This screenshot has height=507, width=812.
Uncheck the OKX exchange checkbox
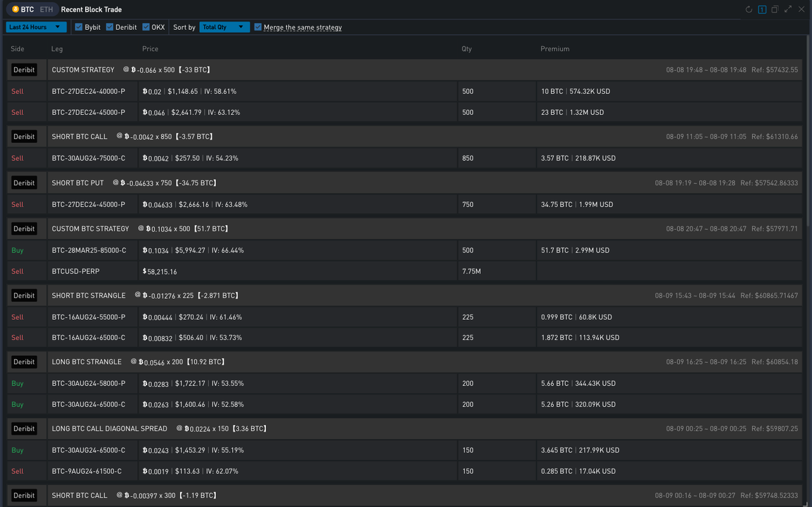[146, 27]
